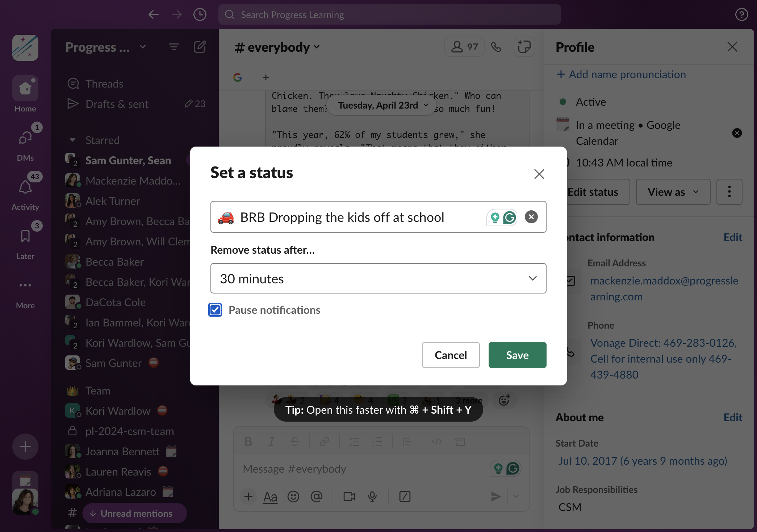Go back with the left arrow

(154, 14)
